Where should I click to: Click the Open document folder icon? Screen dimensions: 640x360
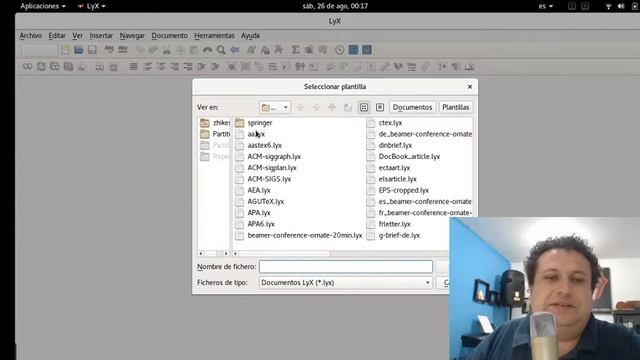[78, 50]
